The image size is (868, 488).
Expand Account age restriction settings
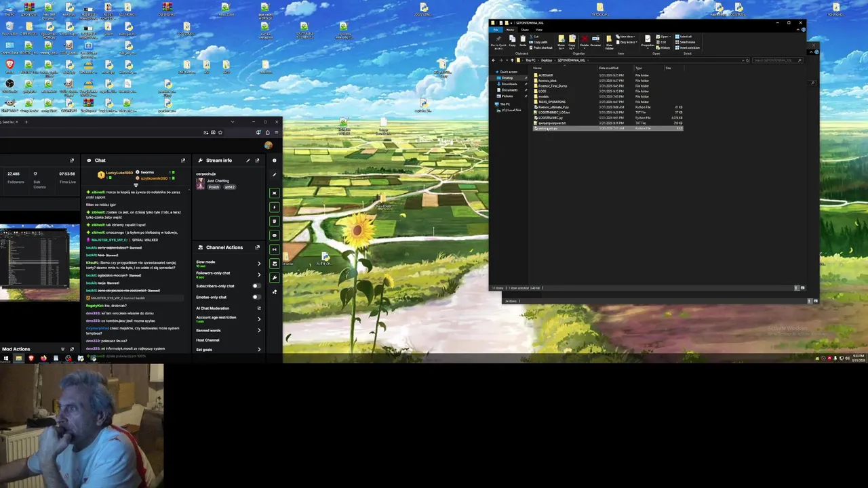click(259, 319)
